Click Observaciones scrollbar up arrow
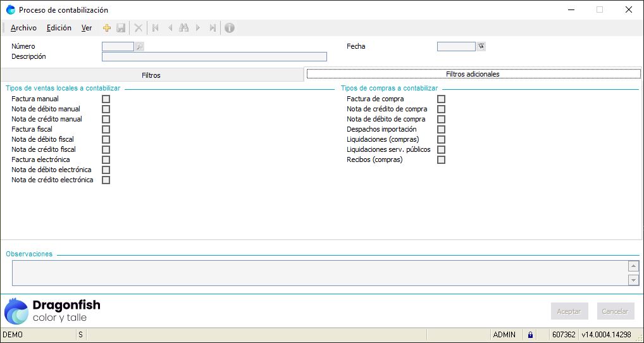The width and height of the screenshot is (644, 343). coord(634,266)
